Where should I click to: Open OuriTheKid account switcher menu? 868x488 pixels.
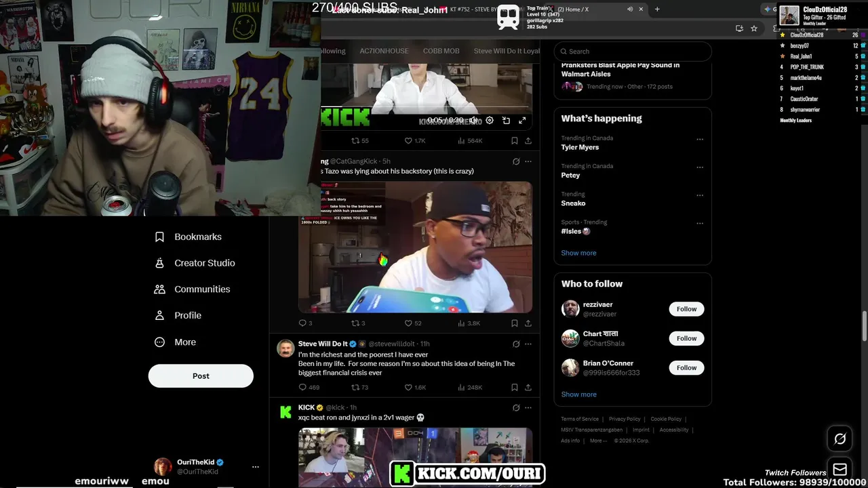point(255,467)
